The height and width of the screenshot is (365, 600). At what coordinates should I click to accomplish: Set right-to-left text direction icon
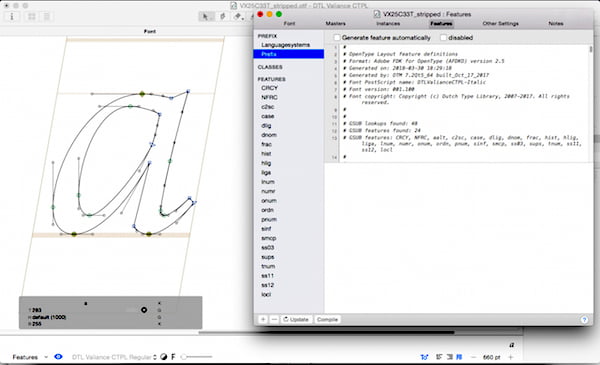[x=450, y=357]
